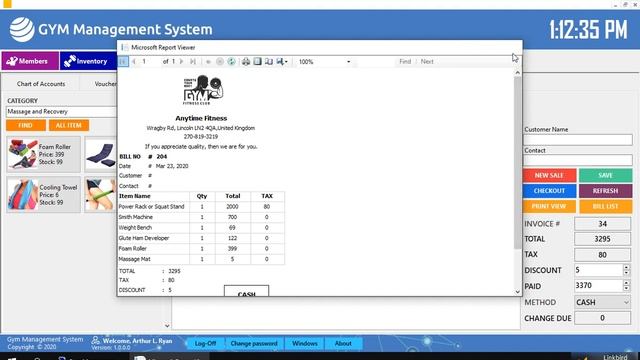Viewport: 640px width, 360px height.
Task: Click the INVOICE # field showing 34
Action: pyautogui.click(x=602, y=224)
